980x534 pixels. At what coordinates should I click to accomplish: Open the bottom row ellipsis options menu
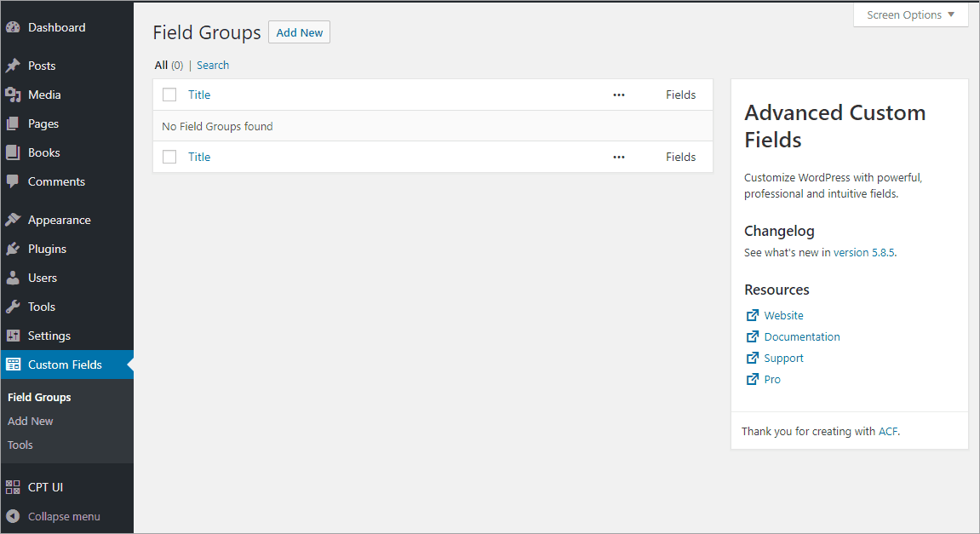tap(618, 157)
